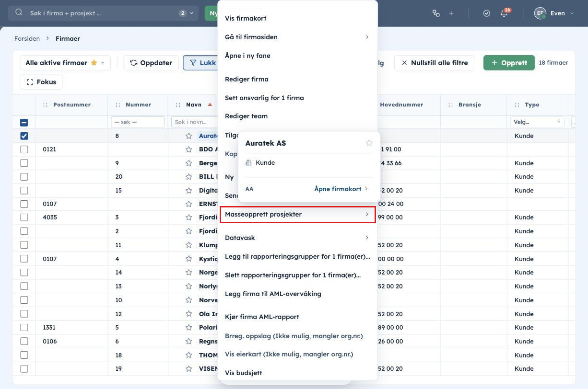Select Masseopprett prosjekter menu entry
The image size is (588, 389).
click(297, 214)
